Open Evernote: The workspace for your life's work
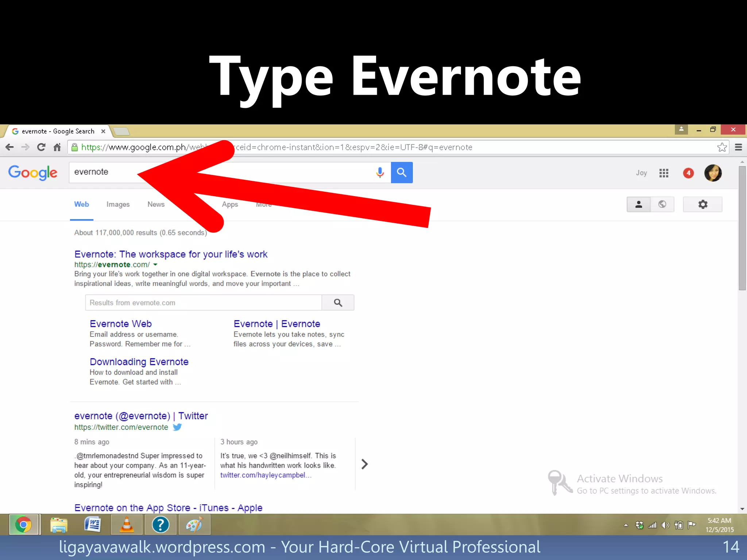The width and height of the screenshot is (747, 560). pos(171,254)
